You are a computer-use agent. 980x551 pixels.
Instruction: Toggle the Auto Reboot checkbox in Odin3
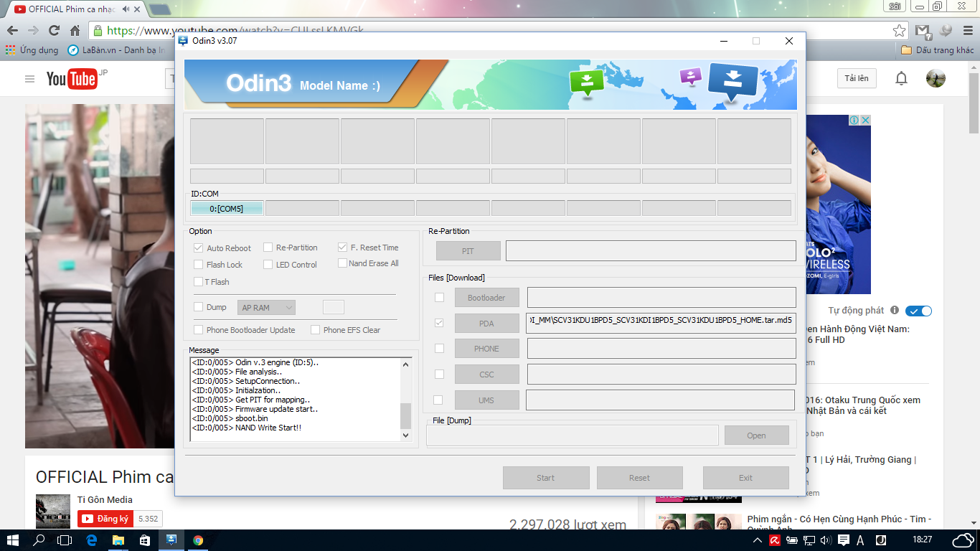tap(198, 248)
